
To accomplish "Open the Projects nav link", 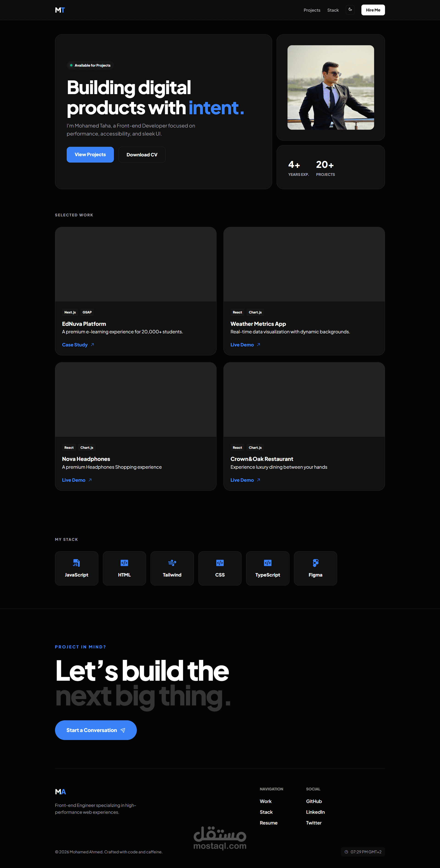I will coord(312,10).
